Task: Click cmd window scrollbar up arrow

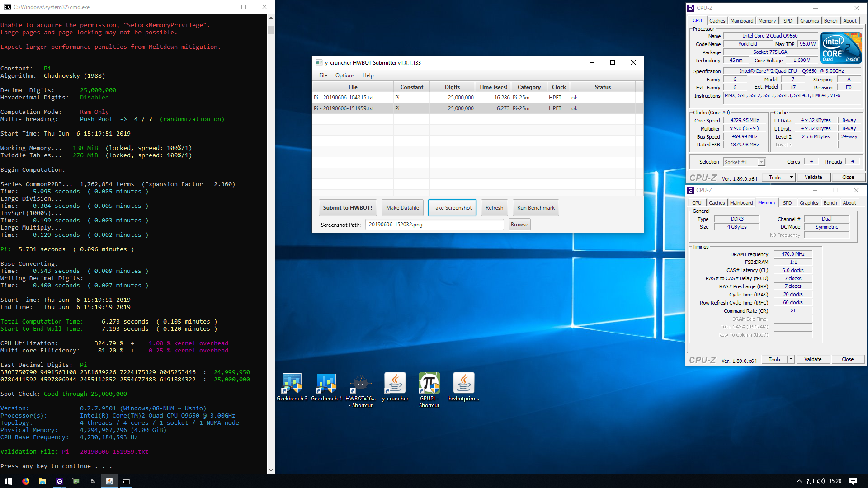Action: click(271, 18)
